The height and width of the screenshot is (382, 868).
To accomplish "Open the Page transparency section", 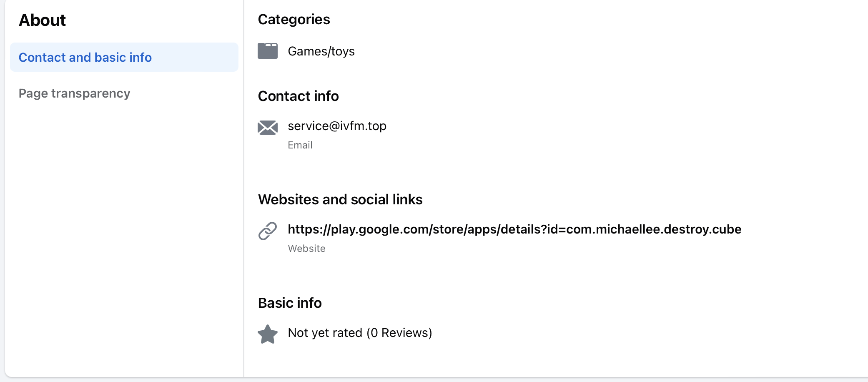I will (75, 93).
